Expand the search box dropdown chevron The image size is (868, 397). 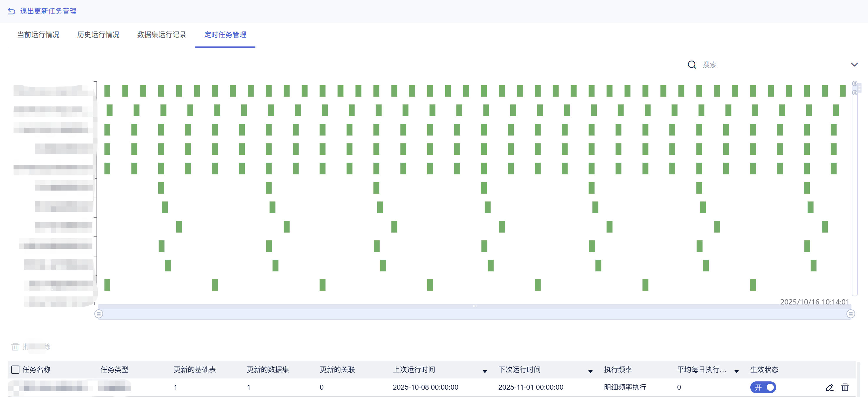point(854,65)
